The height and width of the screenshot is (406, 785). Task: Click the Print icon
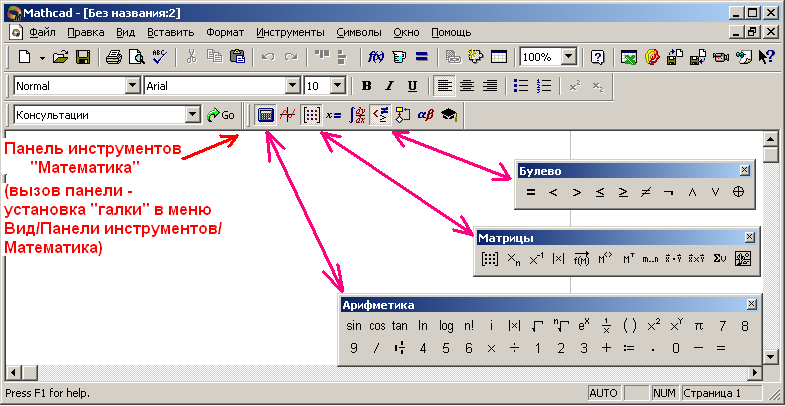pyautogui.click(x=114, y=57)
